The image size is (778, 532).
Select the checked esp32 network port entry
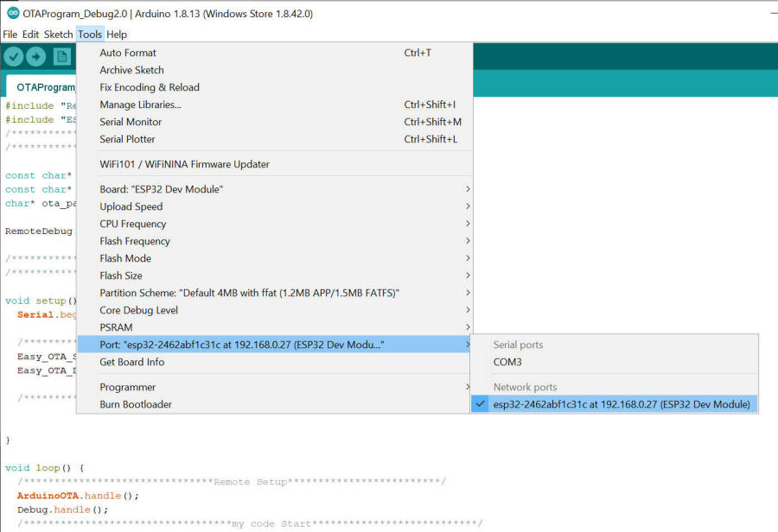pyautogui.click(x=621, y=404)
